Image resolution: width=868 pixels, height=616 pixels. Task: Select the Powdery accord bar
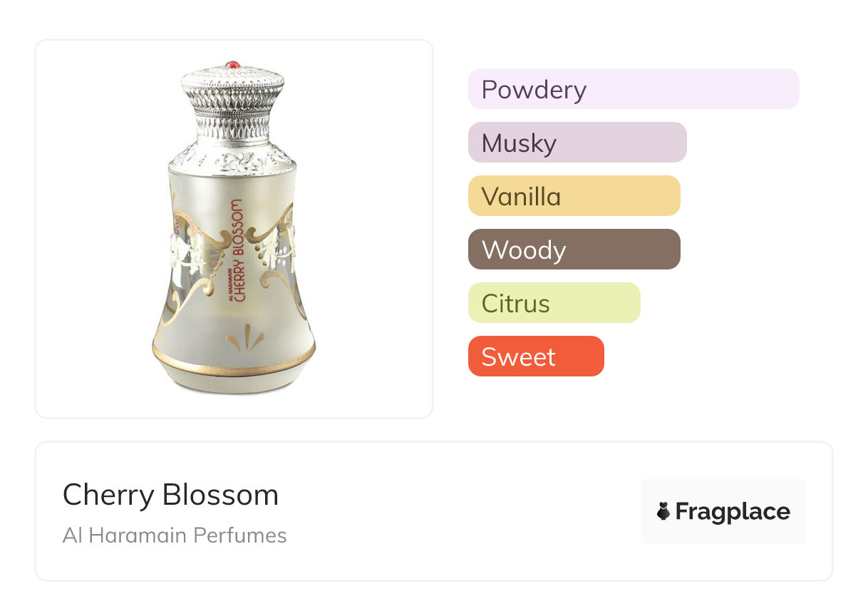coord(634,89)
